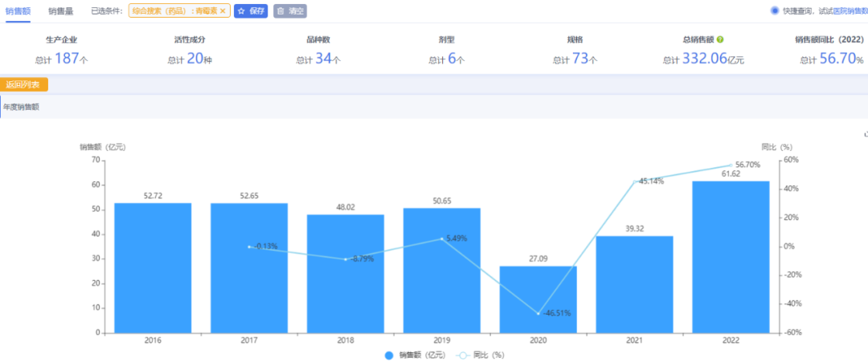Click the blue 快捷查询 icon
868x362 pixels.
click(775, 11)
